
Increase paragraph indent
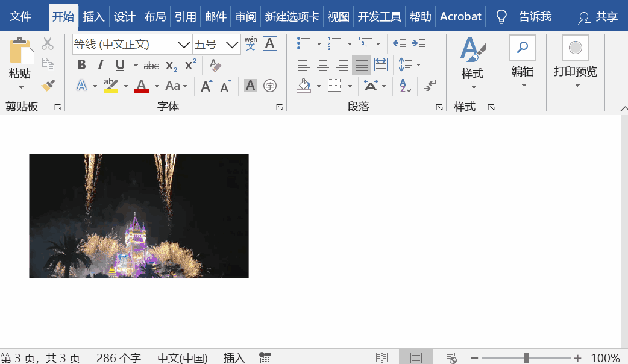point(418,43)
